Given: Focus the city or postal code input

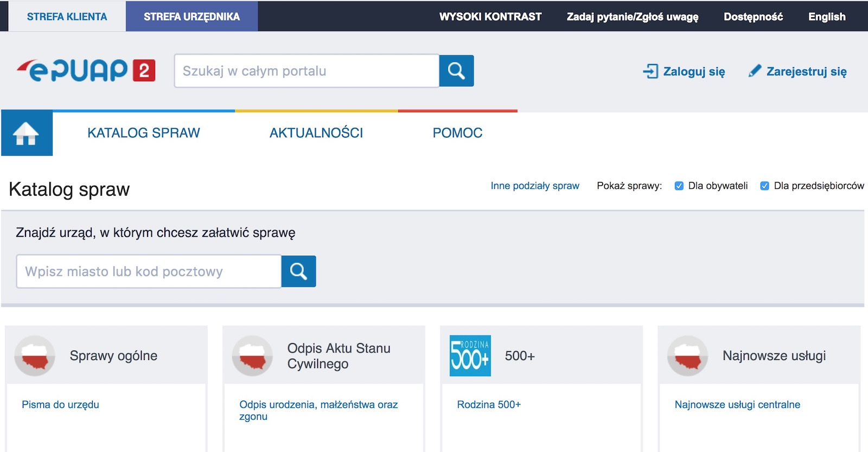Looking at the screenshot, I should tap(149, 272).
